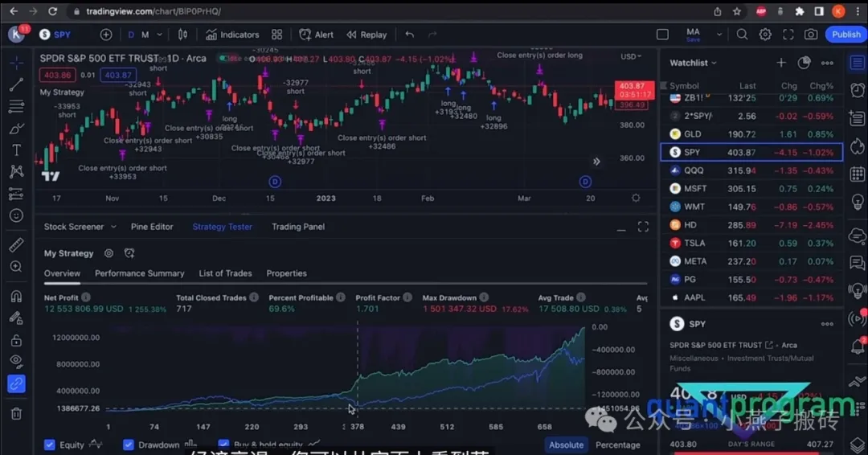868x455 pixels.
Task: Select the ruler measure tool
Action: [x=16, y=244]
